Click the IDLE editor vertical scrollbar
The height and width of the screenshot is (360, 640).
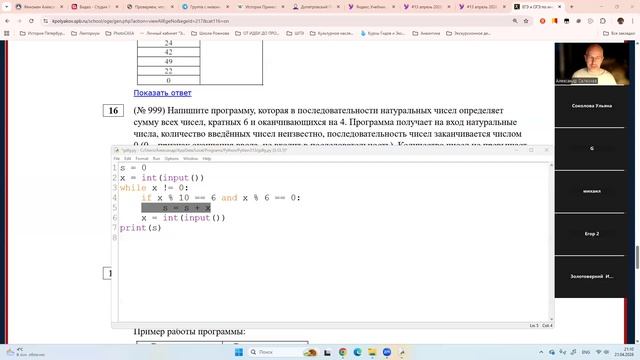551,242
